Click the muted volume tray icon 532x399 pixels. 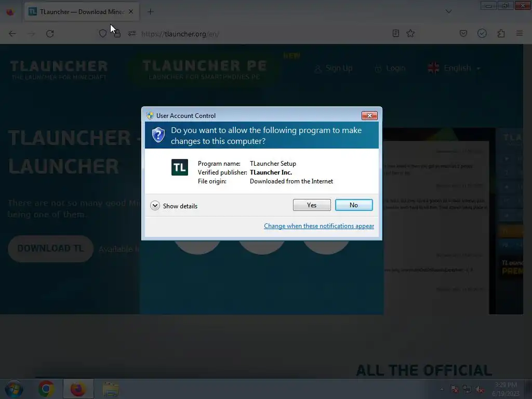(x=480, y=390)
